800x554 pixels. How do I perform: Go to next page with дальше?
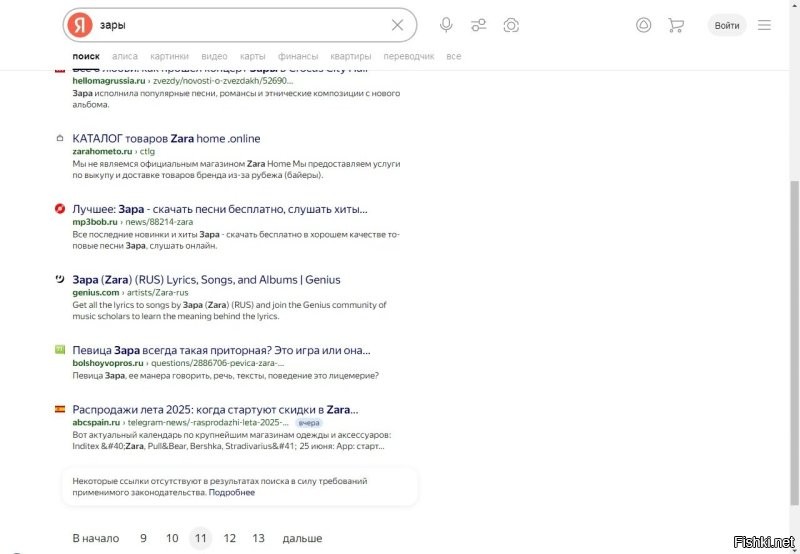pos(302,538)
